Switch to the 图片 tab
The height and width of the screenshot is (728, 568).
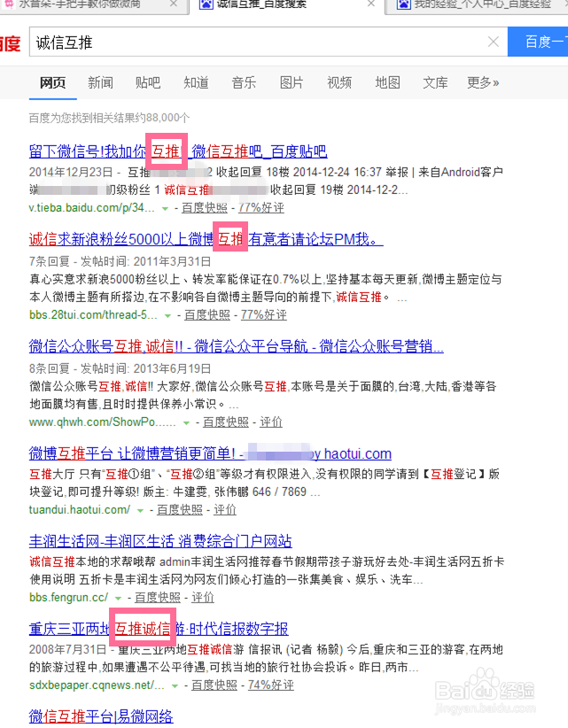click(292, 82)
